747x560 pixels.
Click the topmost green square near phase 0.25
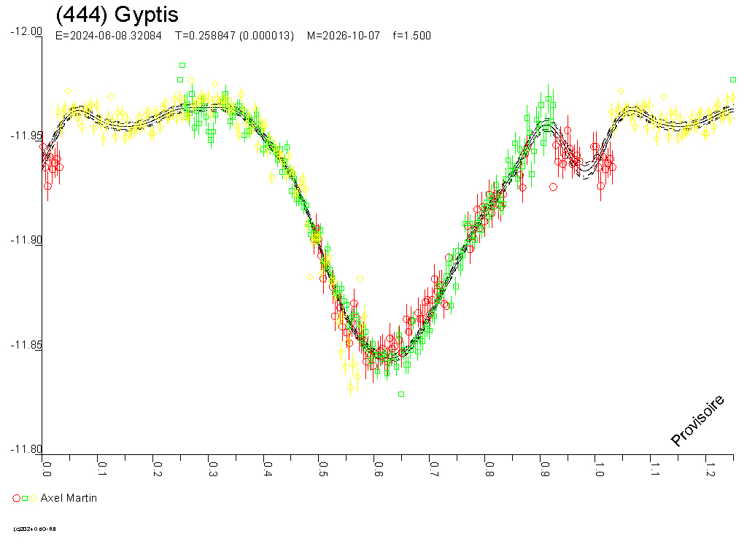point(182,66)
